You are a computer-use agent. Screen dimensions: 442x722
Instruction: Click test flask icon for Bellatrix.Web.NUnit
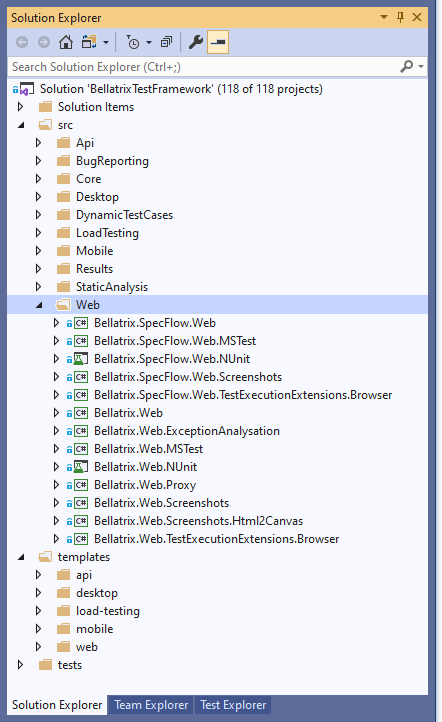[x=81, y=467]
